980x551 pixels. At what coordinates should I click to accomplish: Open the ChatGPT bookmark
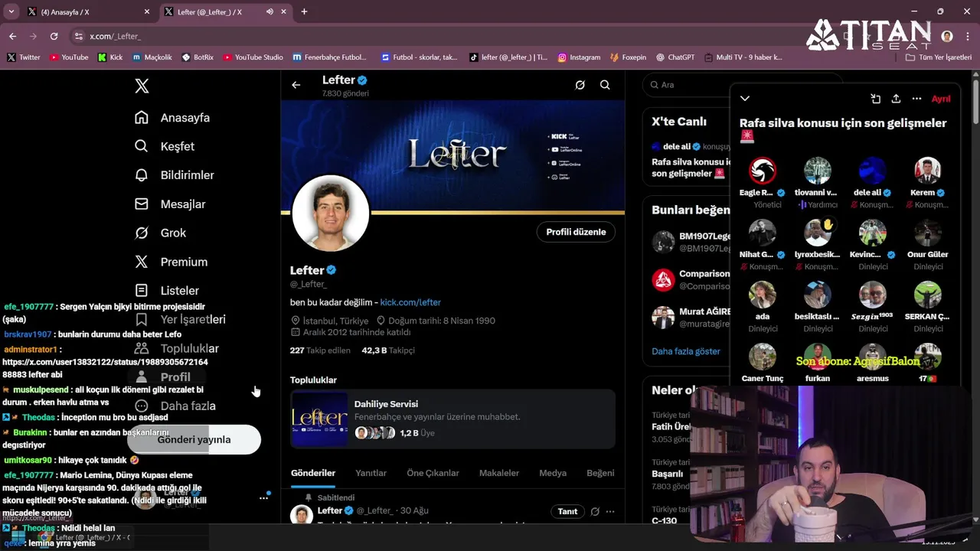tap(675, 57)
